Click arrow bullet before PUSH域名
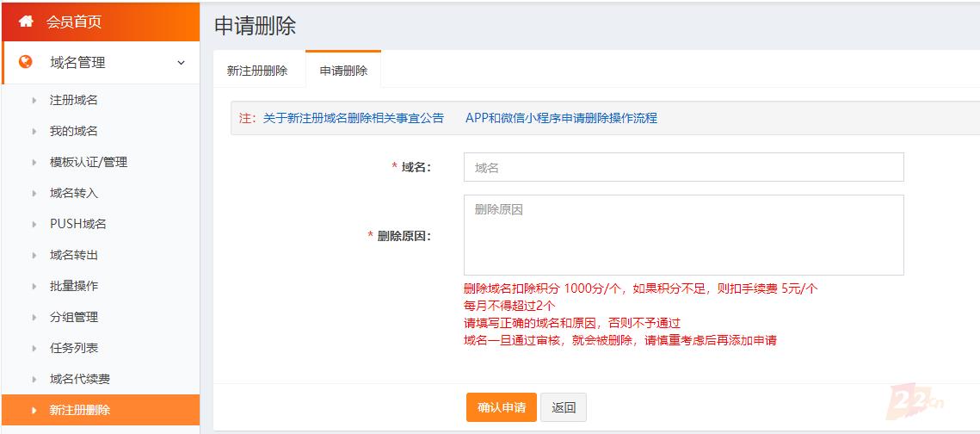Screen dimensions: 980x434 click(34, 224)
